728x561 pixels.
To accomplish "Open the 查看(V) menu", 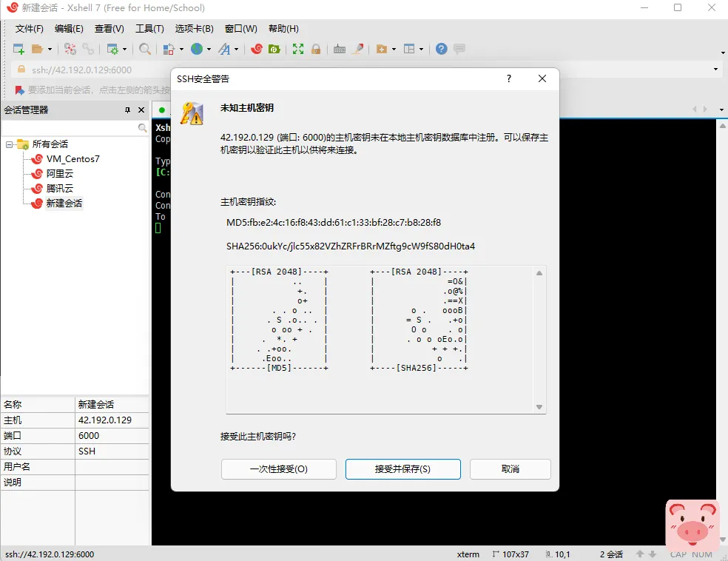I will (109, 29).
